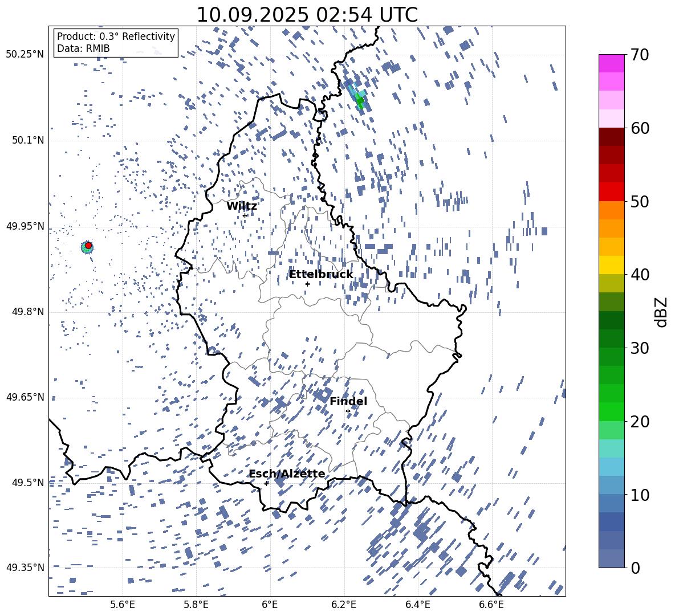Click the 5.6°E longitude tick label
675x616 pixels.
point(123,605)
